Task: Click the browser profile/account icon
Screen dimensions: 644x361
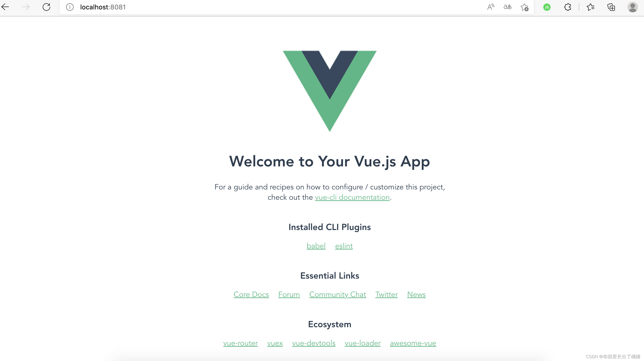Action: click(x=633, y=7)
